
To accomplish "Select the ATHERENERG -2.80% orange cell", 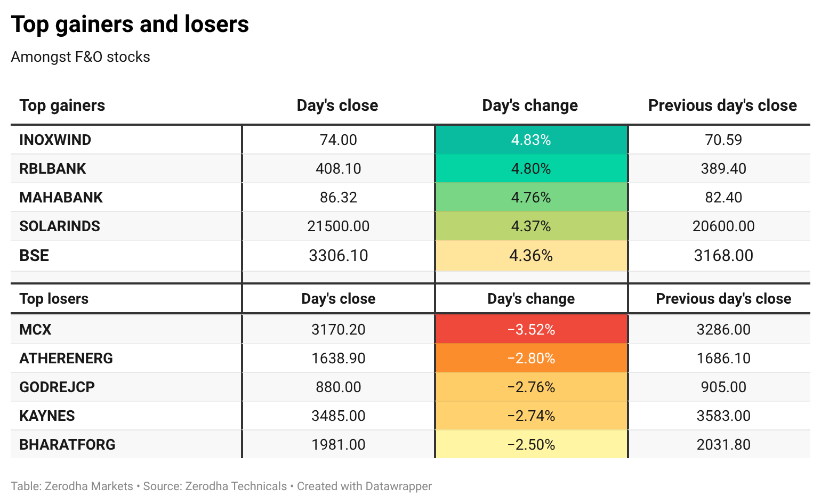I will 531,358.
